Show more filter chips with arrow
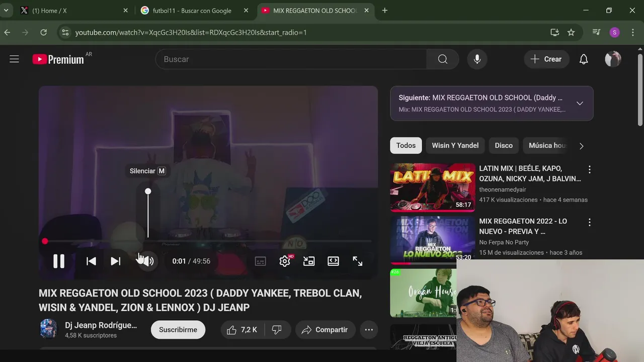Image resolution: width=644 pixels, height=362 pixels. tap(582, 146)
